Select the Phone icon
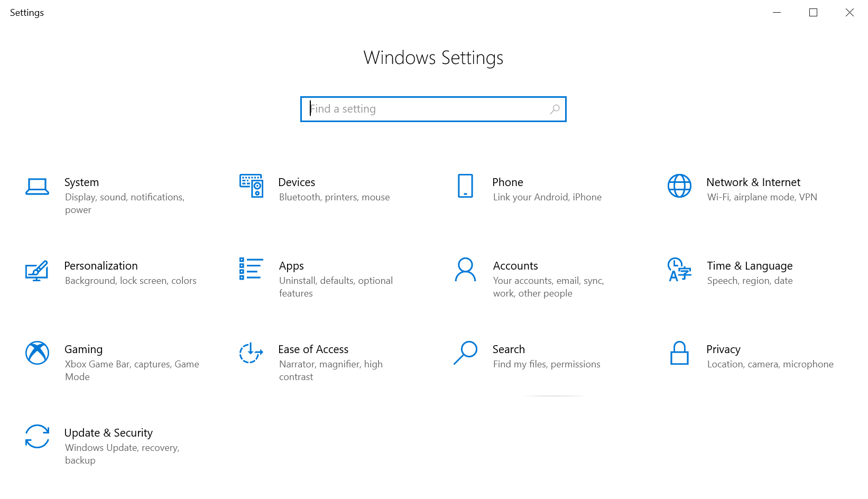This screenshot has width=868, height=499. pos(465,186)
